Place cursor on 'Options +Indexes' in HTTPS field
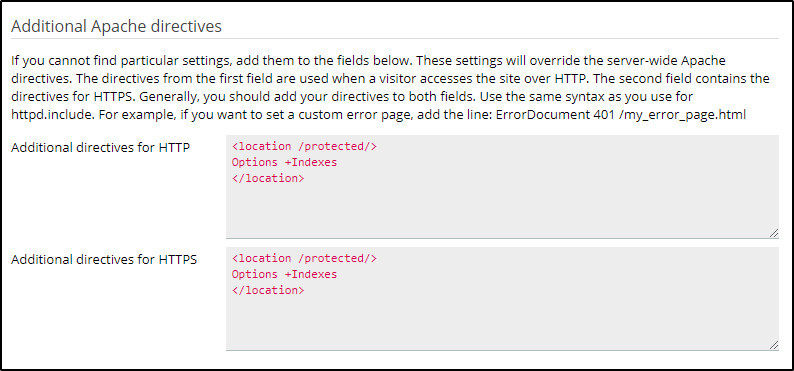794x371 pixels. [284, 274]
